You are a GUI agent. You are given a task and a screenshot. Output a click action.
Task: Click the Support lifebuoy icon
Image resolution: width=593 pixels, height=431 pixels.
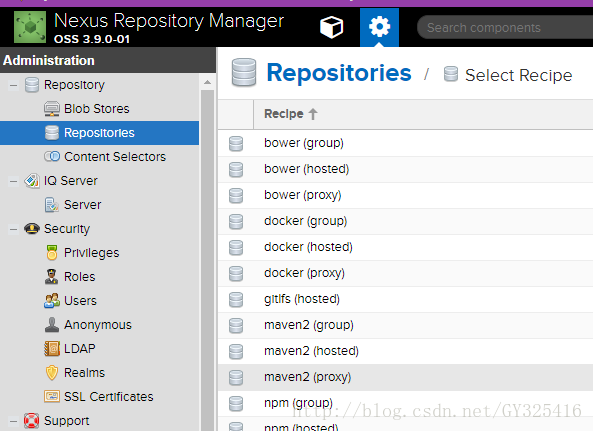pyautogui.click(x=31, y=420)
